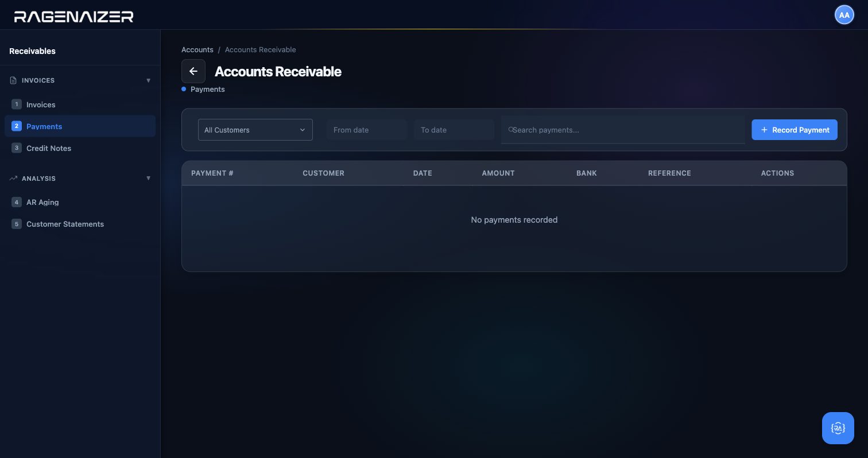
Task: Click the Receivables sidebar heading
Action: [32, 51]
